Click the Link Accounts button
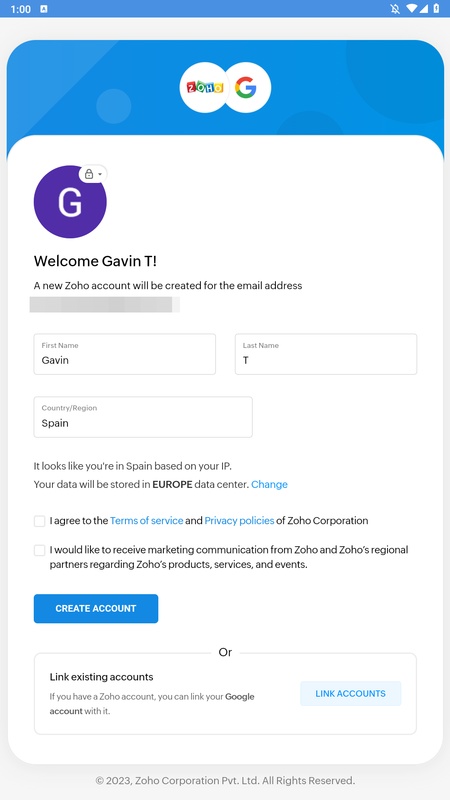This screenshot has width=450, height=800. pyautogui.click(x=351, y=694)
